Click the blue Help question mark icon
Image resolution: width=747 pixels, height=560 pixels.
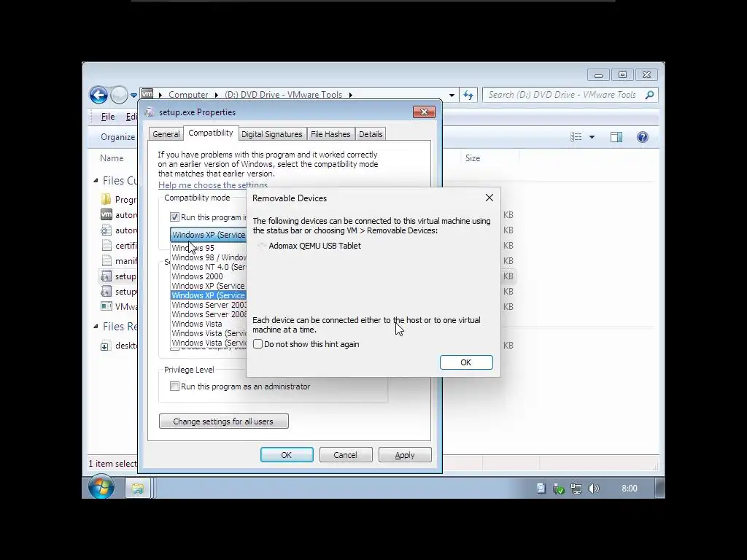pyautogui.click(x=643, y=137)
